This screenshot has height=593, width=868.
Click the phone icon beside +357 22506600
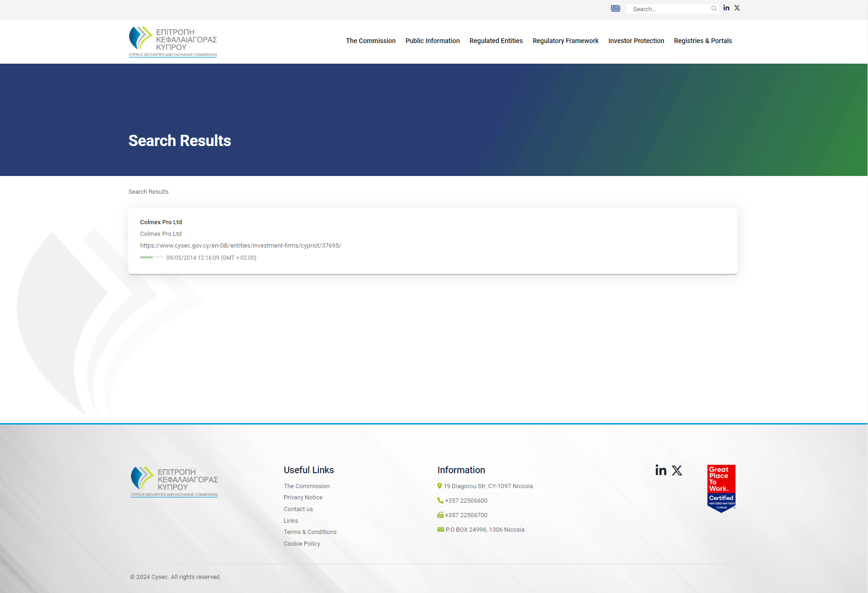tap(440, 501)
